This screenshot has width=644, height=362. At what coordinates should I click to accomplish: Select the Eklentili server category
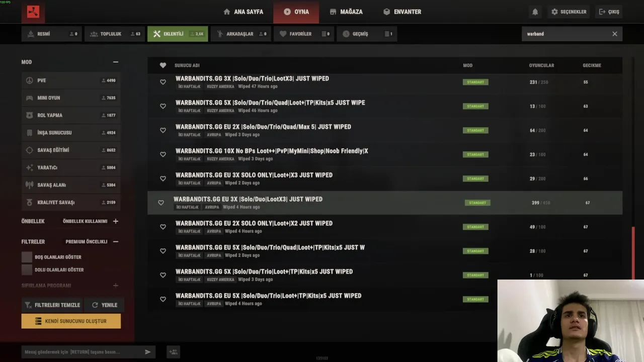click(178, 34)
